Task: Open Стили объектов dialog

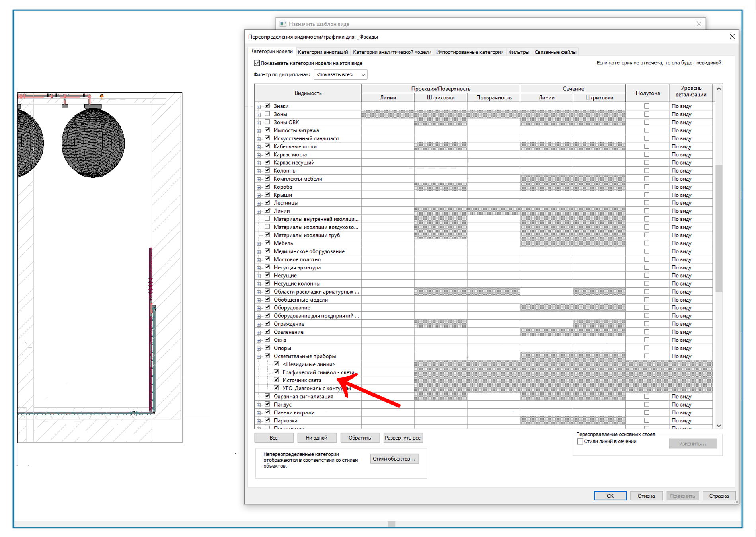Action: pyautogui.click(x=394, y=459)
